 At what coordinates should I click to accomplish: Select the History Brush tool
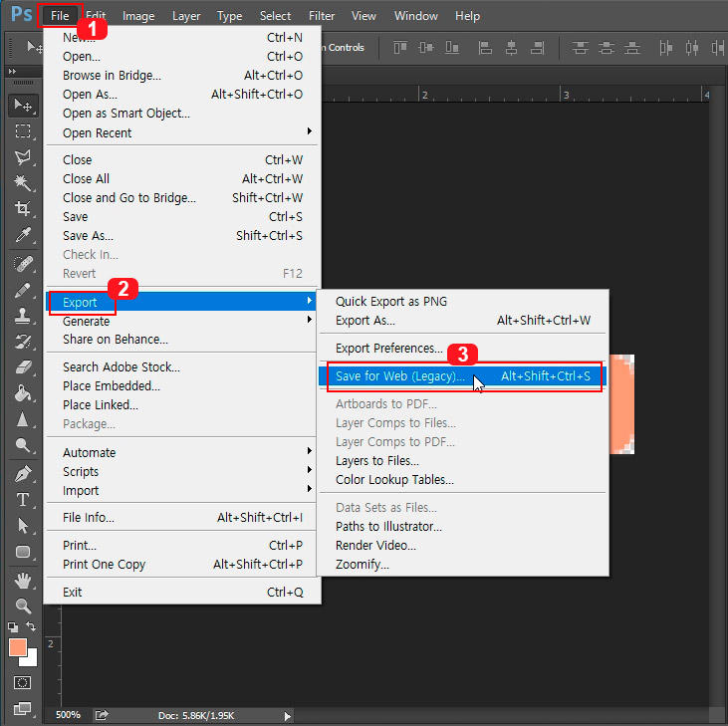pos(23,343)
